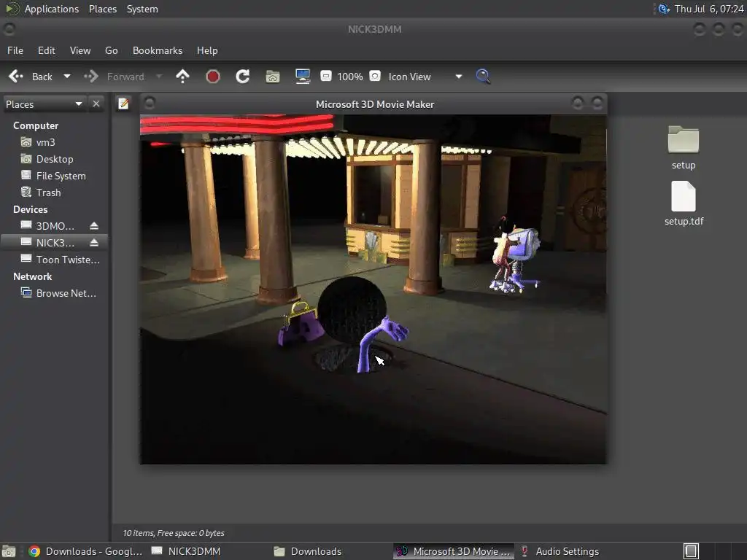
Task: Open window menu of Microsoft 3D Movie Maker
Action: 149,103
